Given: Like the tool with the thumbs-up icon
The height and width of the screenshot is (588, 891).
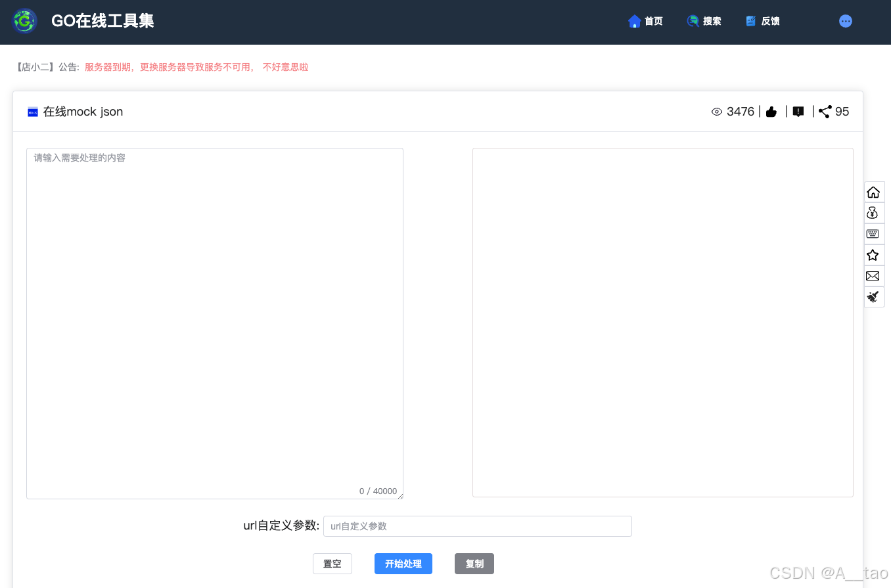Looking at the screenshot, I should (771, 112).
